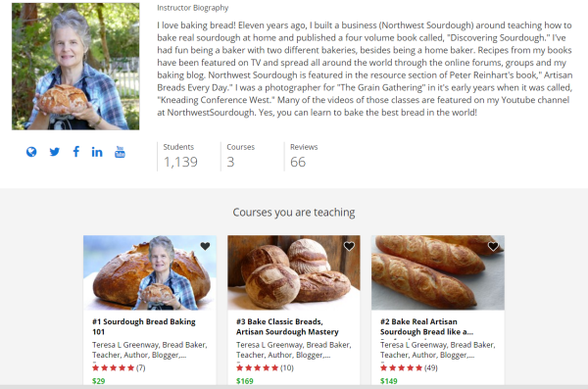Open #1 Sourdough Bread Baking 101 title
The height and width of the screenshot is (389, 588).
(x=144, y=326)
